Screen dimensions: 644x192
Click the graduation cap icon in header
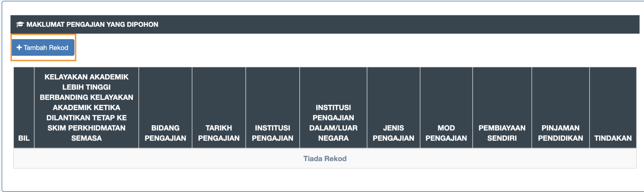coord(20,24)
